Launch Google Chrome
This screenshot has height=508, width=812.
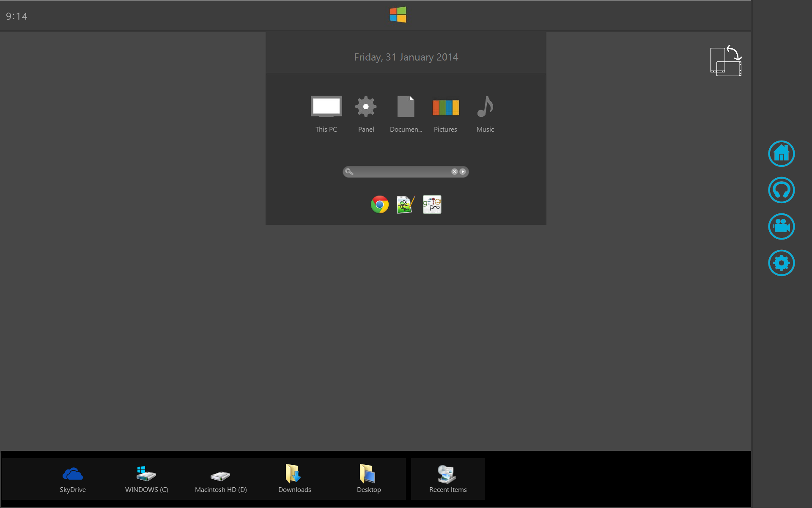379,204
